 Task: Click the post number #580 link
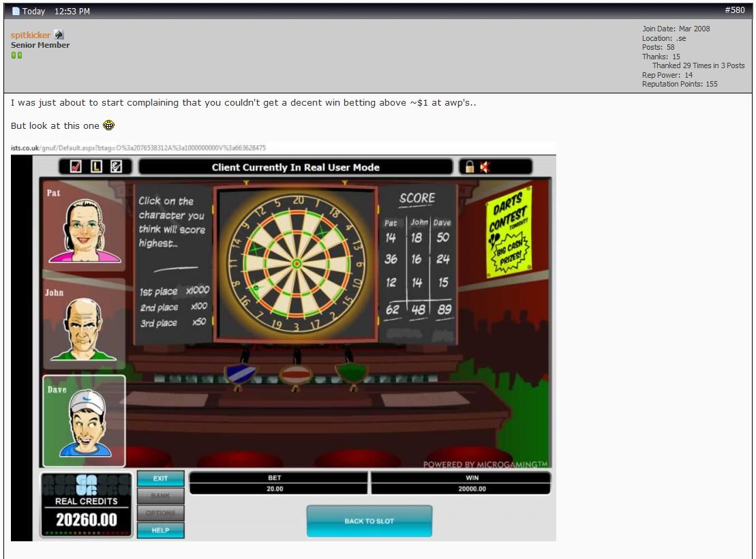(735, 10)
